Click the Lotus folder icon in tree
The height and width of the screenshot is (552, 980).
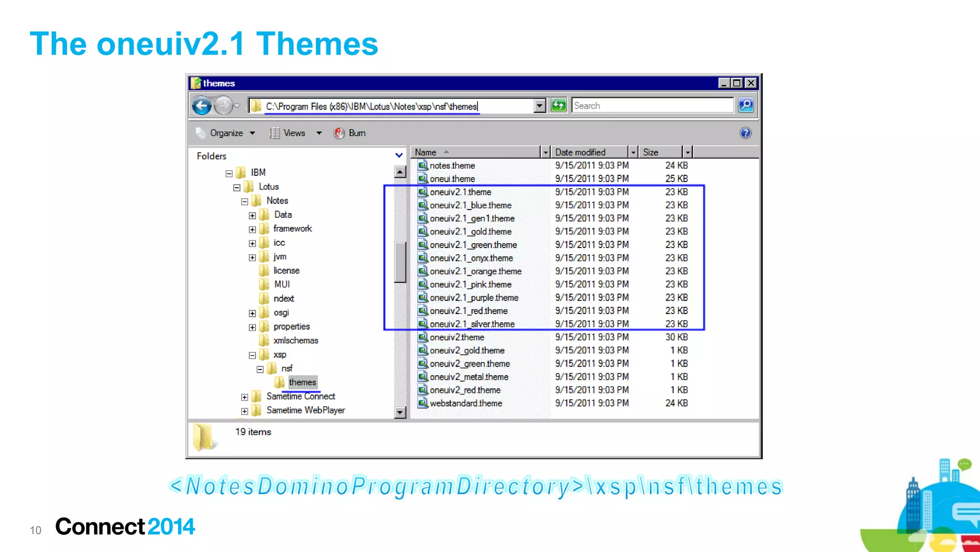[249, 186]
